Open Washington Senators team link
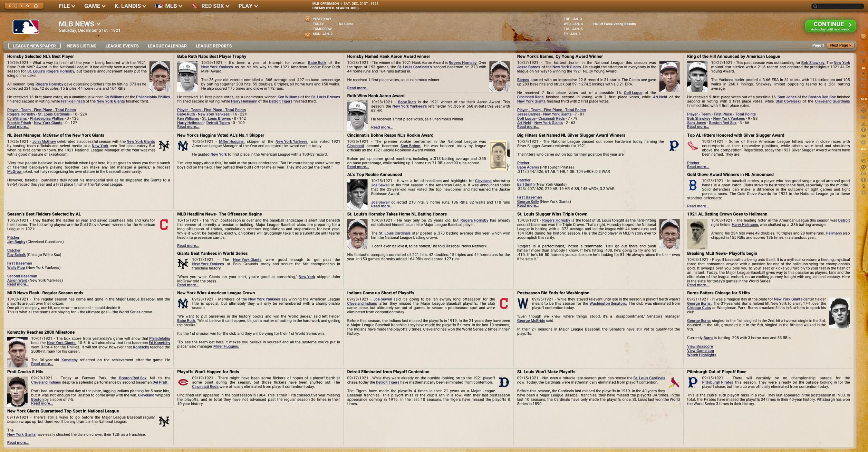This screenshot has width=868, height=452. click(x=608, y=304)
